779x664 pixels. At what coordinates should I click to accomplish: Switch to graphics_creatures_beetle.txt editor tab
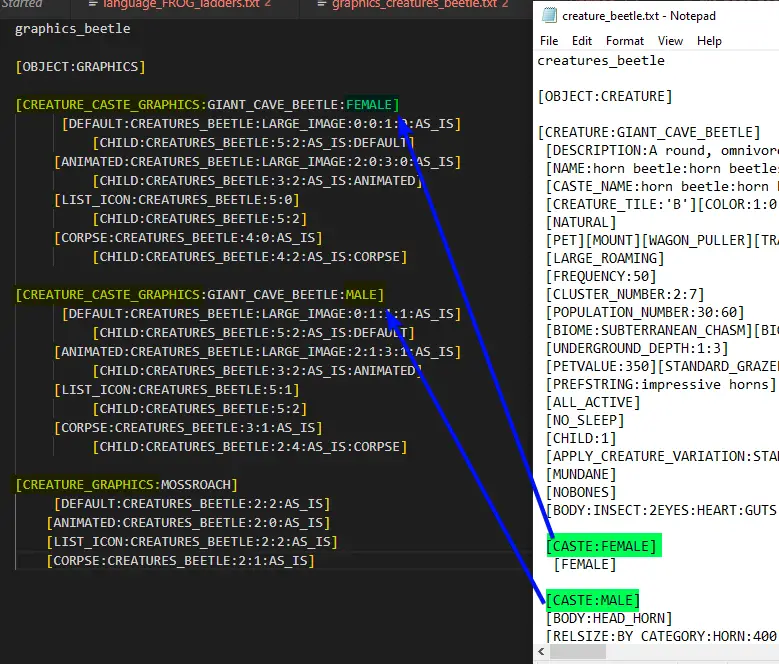tap(413, 4)
